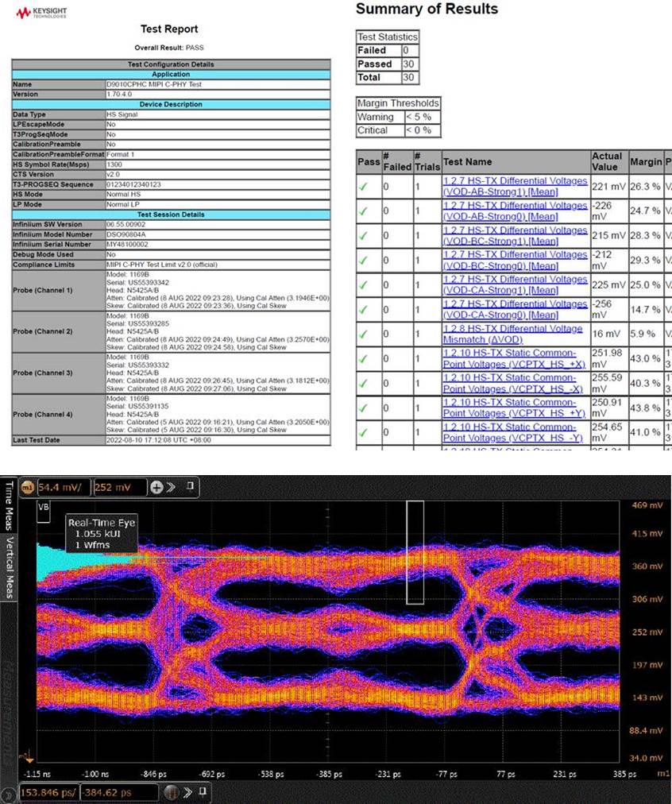Viewport: 672px width, 804px height.
Task: Expand vertical settings with double chevron
Action: click(171, 487)
